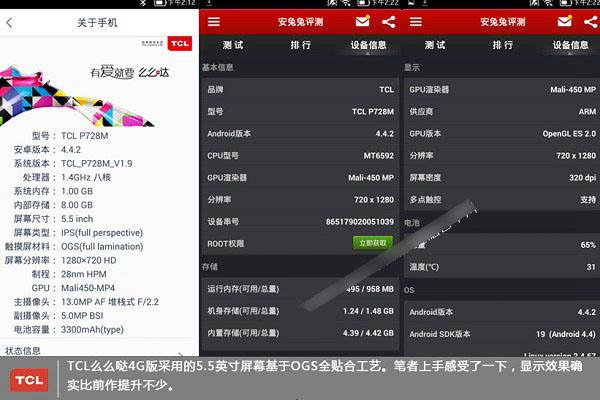The width and height of the screenshot is (600, 400).
Task: Select 型号: TCL P728M in 关于手机 list
Action: click(70, 136)
